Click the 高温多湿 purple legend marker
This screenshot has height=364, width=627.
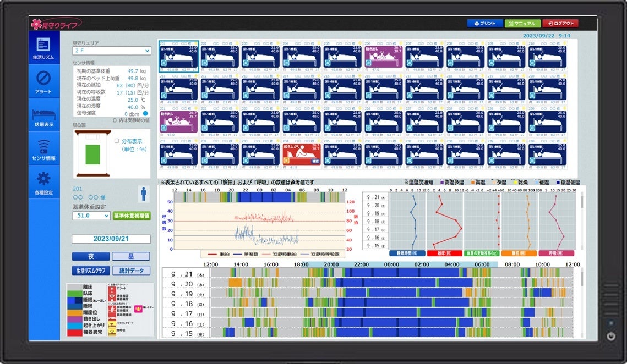442,182
